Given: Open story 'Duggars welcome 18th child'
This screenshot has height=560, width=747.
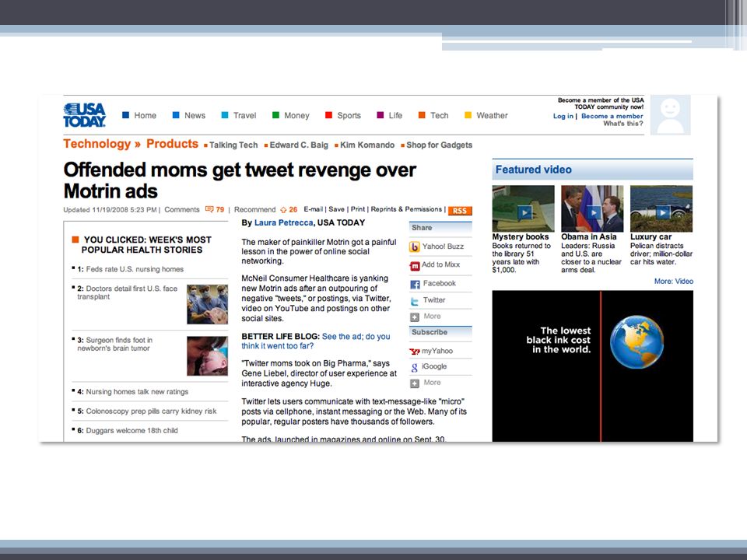Looking at the screenshot, I should tap(132, 430).
